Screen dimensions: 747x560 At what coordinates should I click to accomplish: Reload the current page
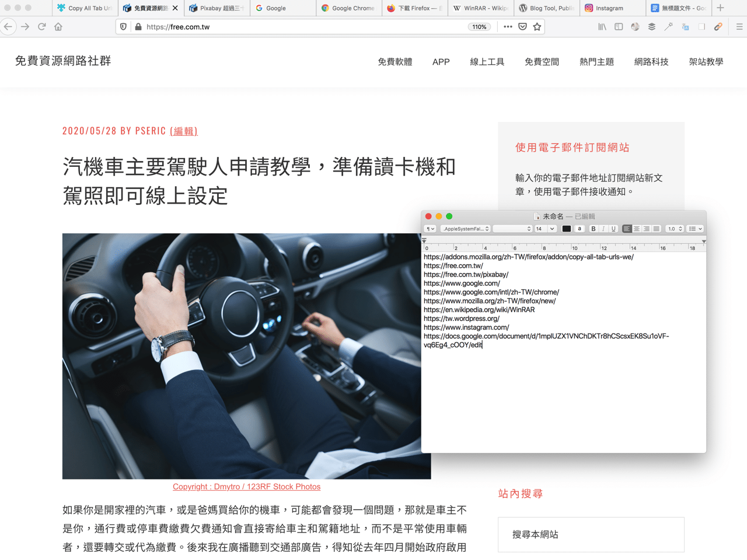(42, 27)
